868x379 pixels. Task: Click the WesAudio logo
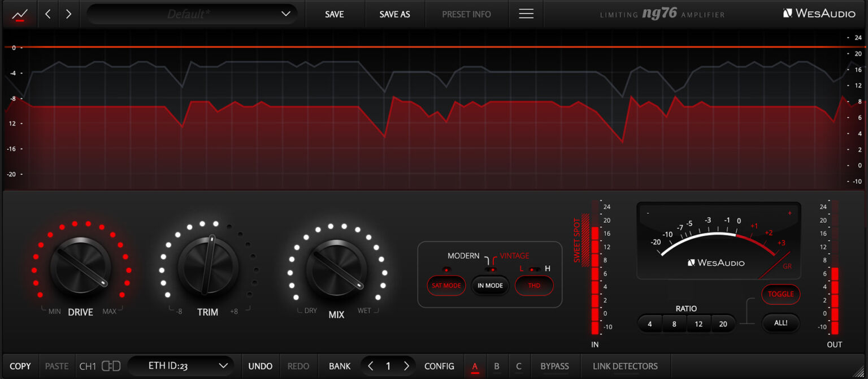[819, 14]
